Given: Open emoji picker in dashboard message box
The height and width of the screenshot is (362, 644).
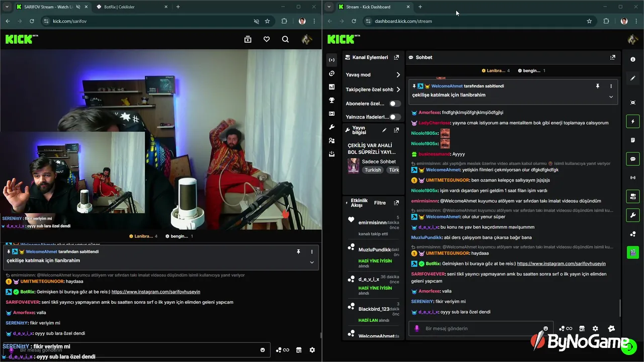Looking at the screenshot, I should pos(545,328).
